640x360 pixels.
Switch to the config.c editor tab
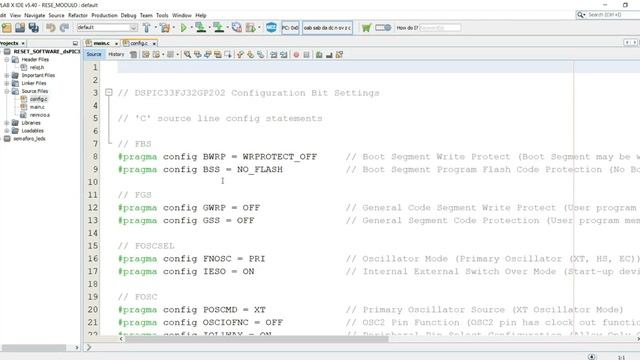[x=138, y=43]
